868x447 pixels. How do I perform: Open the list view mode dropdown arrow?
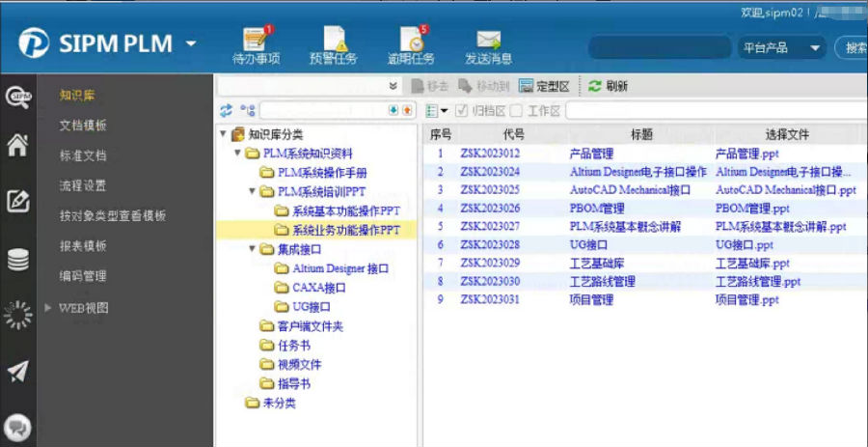(x=445, y=111)
